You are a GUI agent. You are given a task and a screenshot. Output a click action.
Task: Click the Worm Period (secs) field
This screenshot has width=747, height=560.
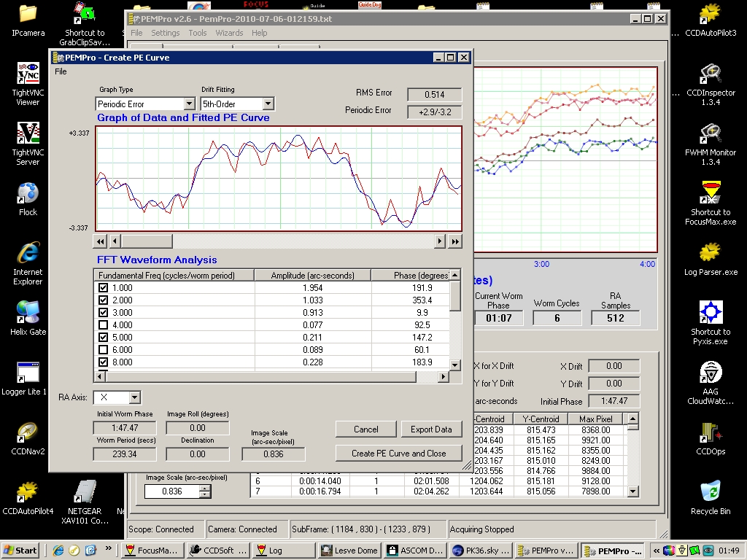[x=124, y=454]
